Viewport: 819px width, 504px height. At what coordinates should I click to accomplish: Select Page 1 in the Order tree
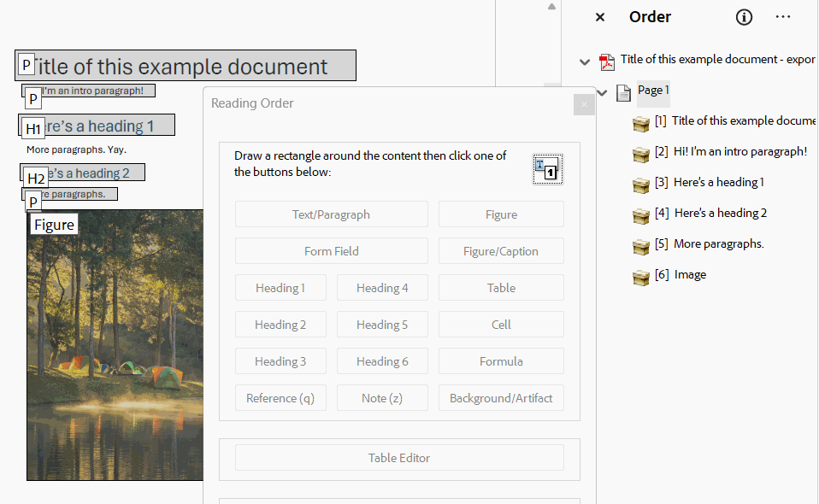[653, 91]
